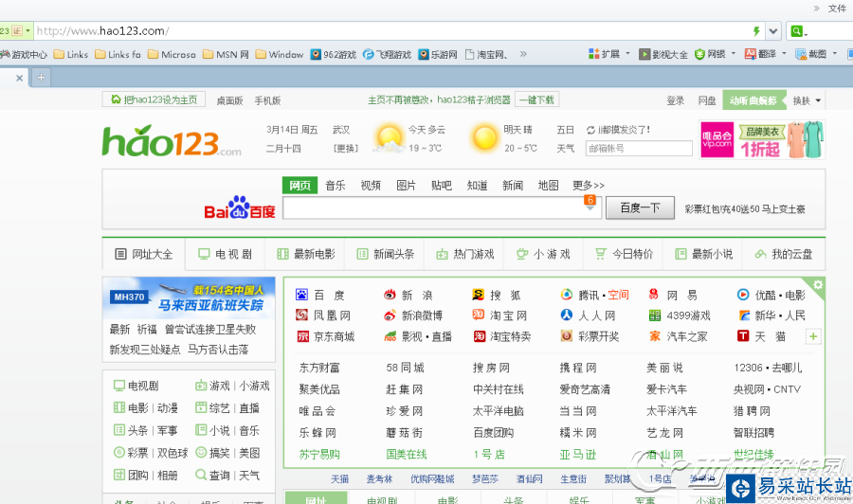Click the 4399游戏 site icon
Image resolution: width=853 pixels, height=504 pixels.
654,315
